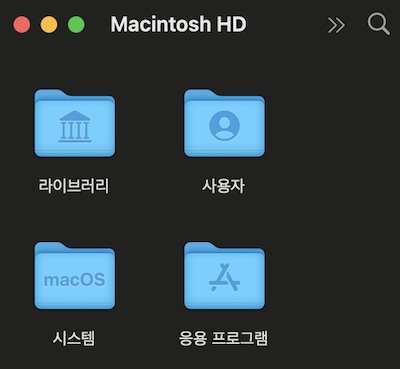Image resolution: width=400 pixels, height=369 pixels.
Task: Select the 시스템 macOS folder icon
Action: pos(75,275)
